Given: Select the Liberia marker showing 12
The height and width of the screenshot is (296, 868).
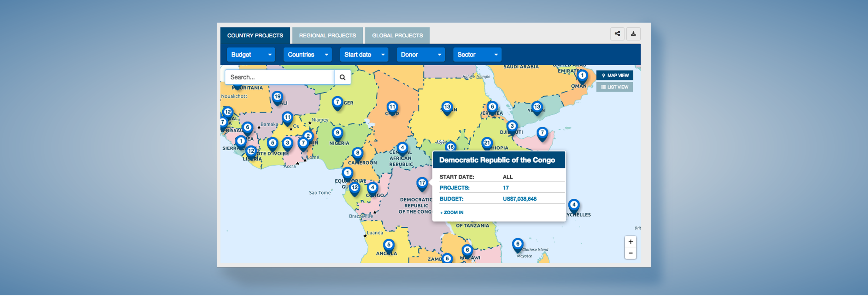Looking at the screenshot, I should [x=251, y=153].
